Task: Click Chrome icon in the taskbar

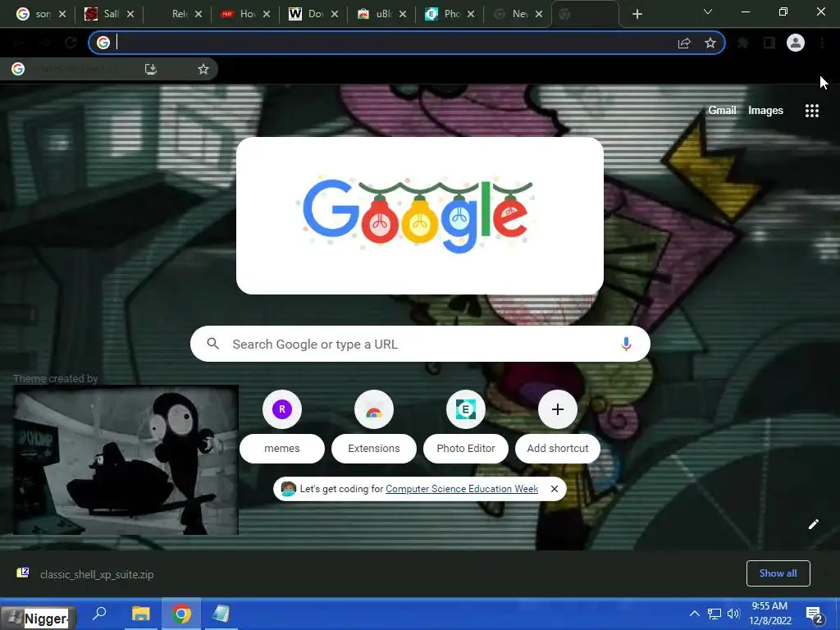Action: [181, 614]
